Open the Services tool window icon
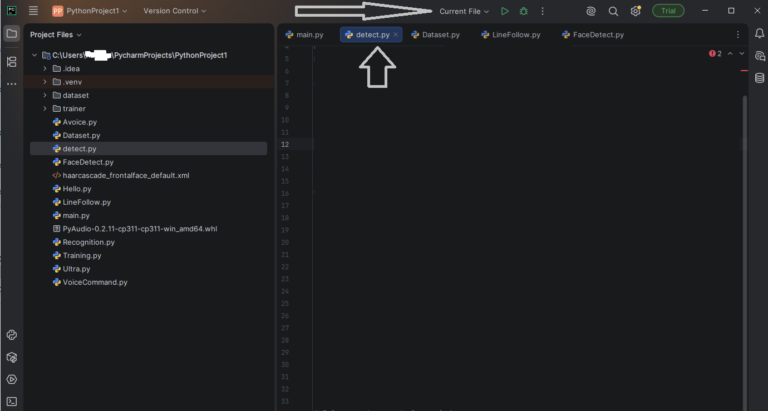Screen dimensions: 768x411 11,379
